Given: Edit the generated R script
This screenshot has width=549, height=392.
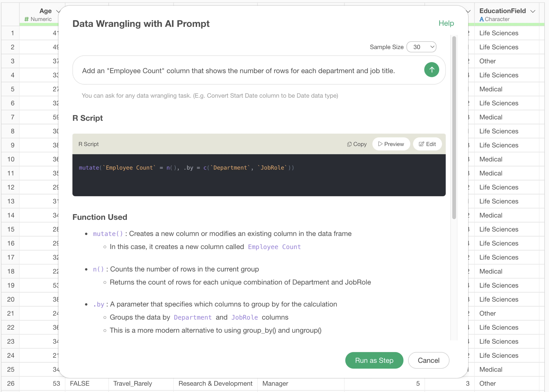Looking at the screenshot, I should tap(427, 144).
